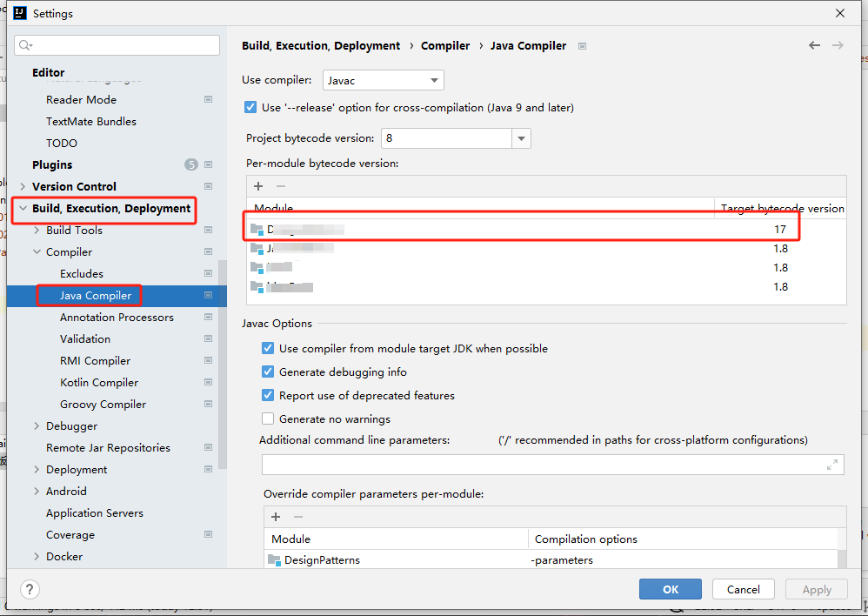Click the project icon next to Coverage
This screenshot has width=868, height=616.
pyautogui.click(x=208, y=534)
